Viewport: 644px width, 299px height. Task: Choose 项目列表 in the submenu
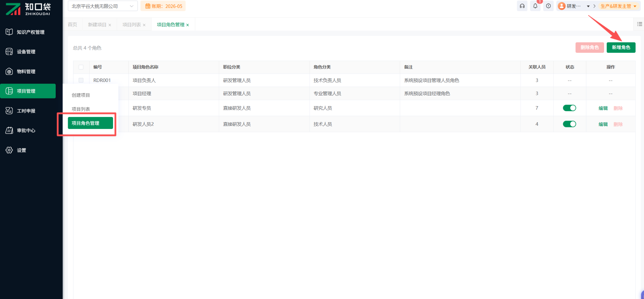click(81, 109)
